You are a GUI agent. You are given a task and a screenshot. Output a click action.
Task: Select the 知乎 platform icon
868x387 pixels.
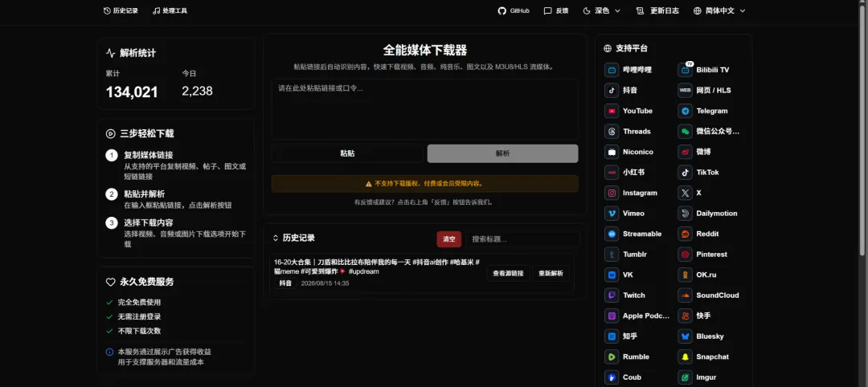click(x=612, y=336)
